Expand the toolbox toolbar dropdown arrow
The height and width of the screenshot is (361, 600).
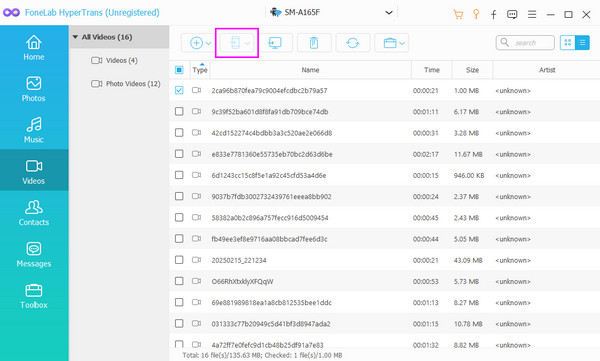402,43
